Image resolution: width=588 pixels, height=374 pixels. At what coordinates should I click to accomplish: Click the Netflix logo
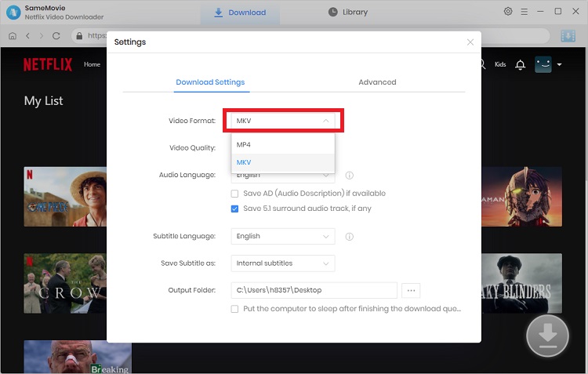click(x=48, y=64)
